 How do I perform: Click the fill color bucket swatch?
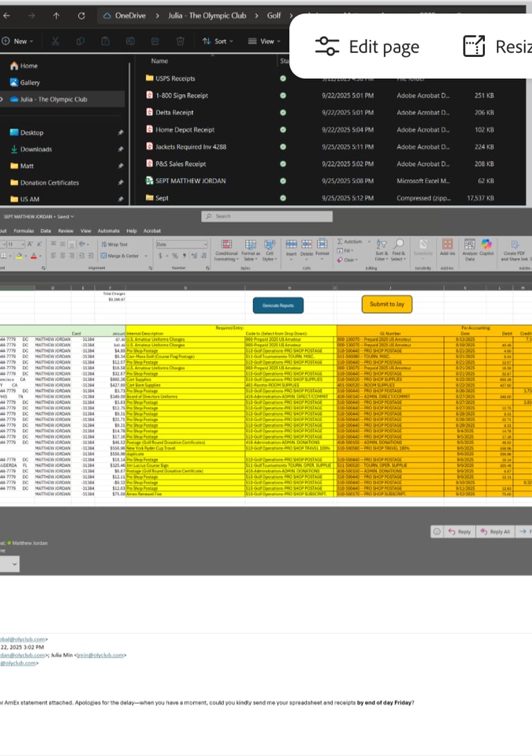[19, 256]
